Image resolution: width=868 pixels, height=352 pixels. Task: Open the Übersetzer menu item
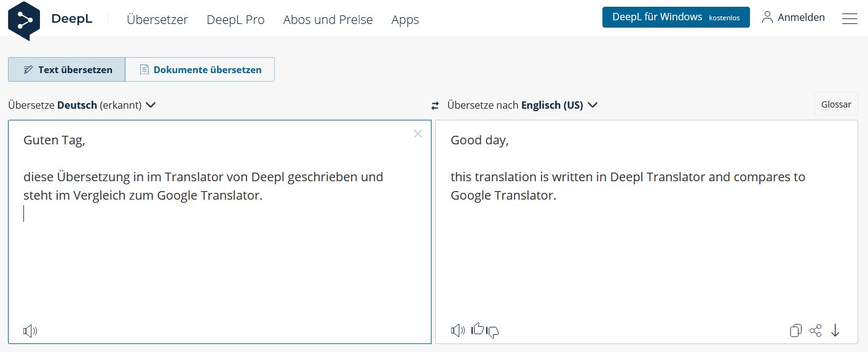click(x=157, y=20)
